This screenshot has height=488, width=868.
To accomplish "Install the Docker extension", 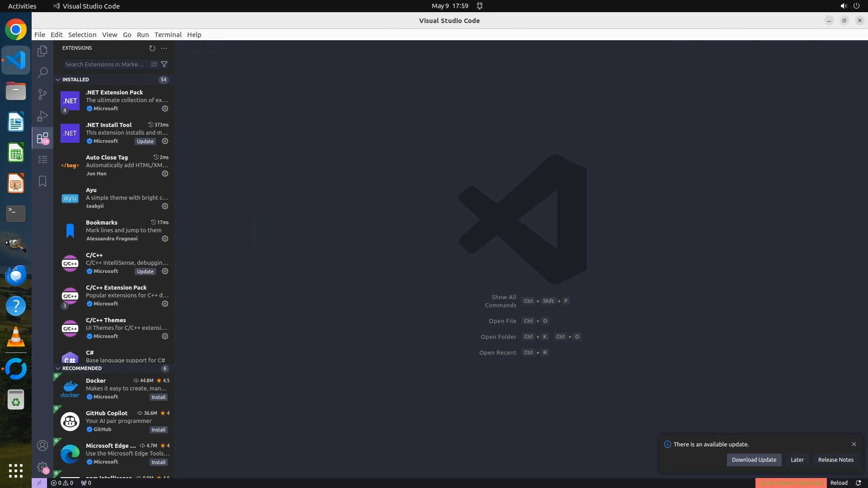I will pyautogui.click(x=158, y=397).
